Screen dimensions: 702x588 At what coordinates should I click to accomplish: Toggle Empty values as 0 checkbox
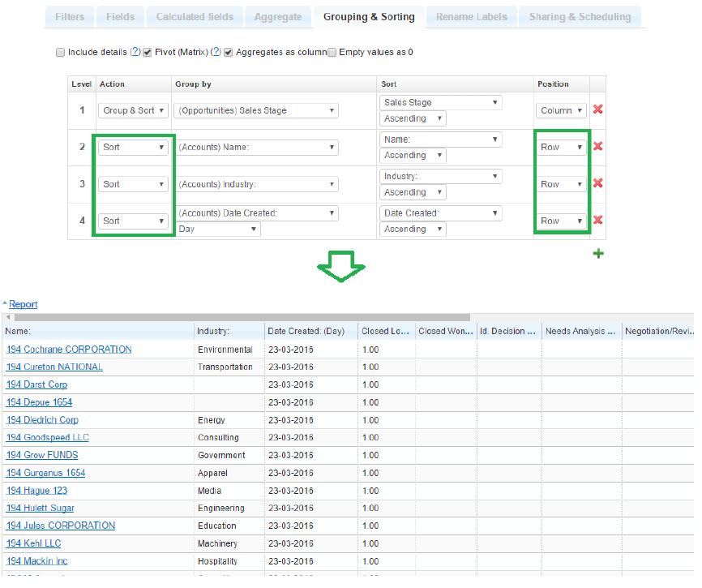332,53
